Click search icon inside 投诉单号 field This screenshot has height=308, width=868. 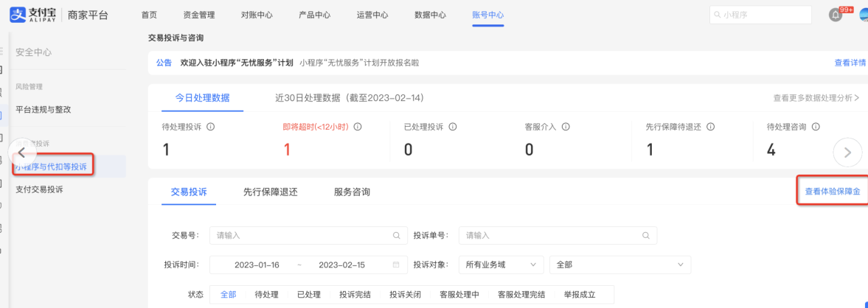pyautogui.click(x=646, y=235)
